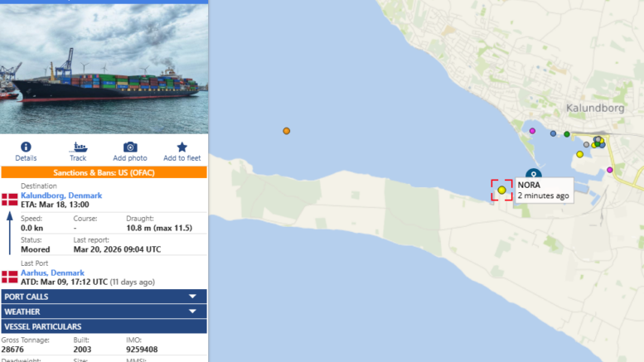This screenshot has width=644, height=362.
Task: Select the green vessel marker in harbor
Action: tap(567, 134)
